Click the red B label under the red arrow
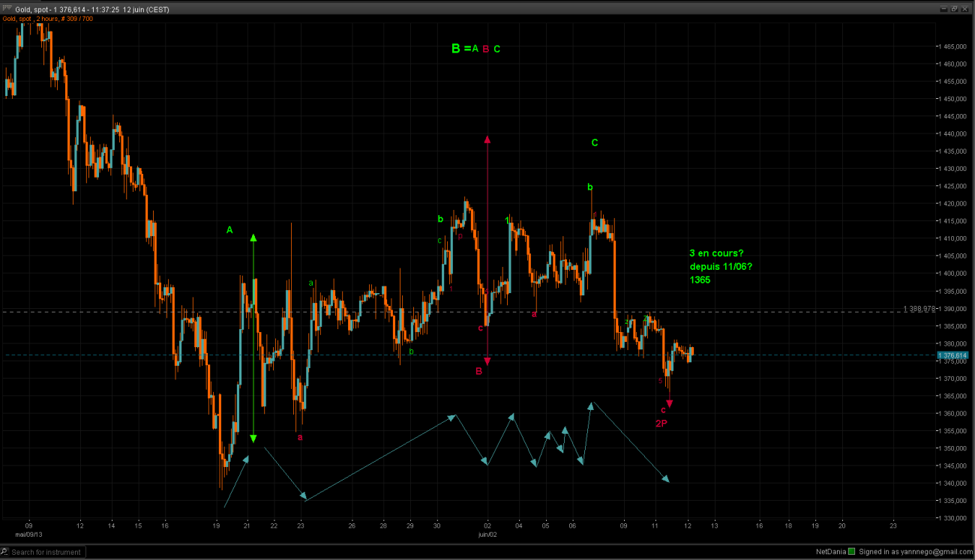This screenshot has height=560, width=975. pyautogui.click(x=478, y=370)
